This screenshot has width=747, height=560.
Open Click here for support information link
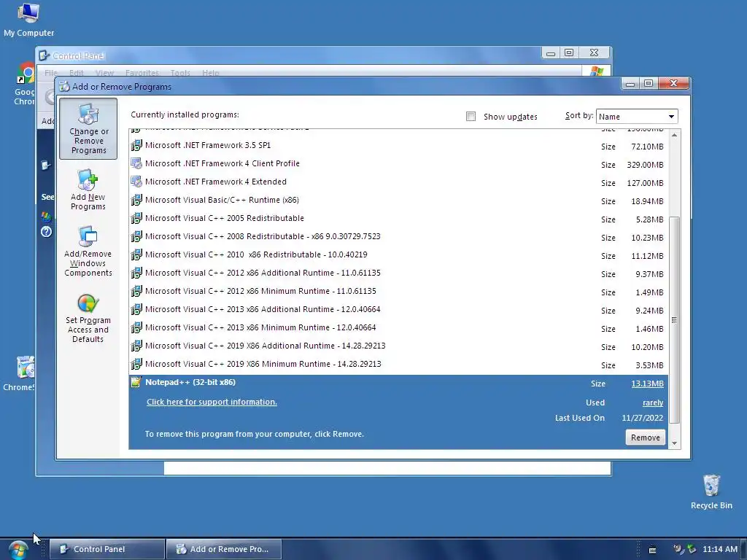(212, 402)
